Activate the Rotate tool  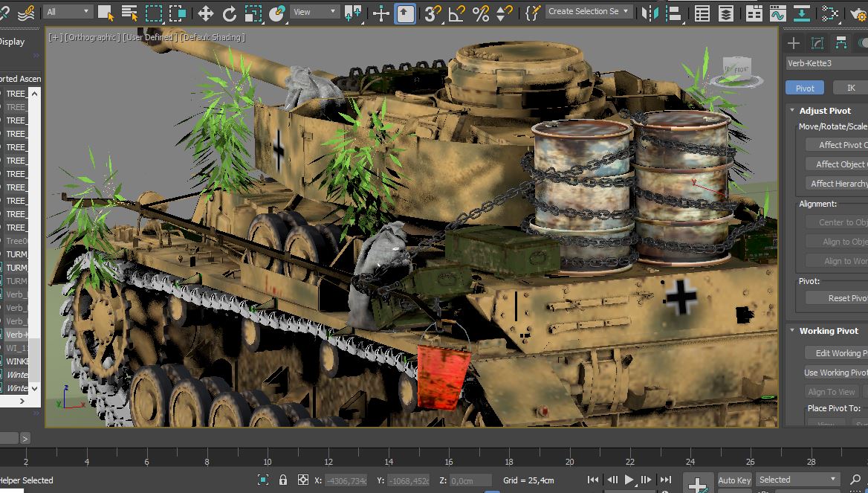click(x=230, y=13)
